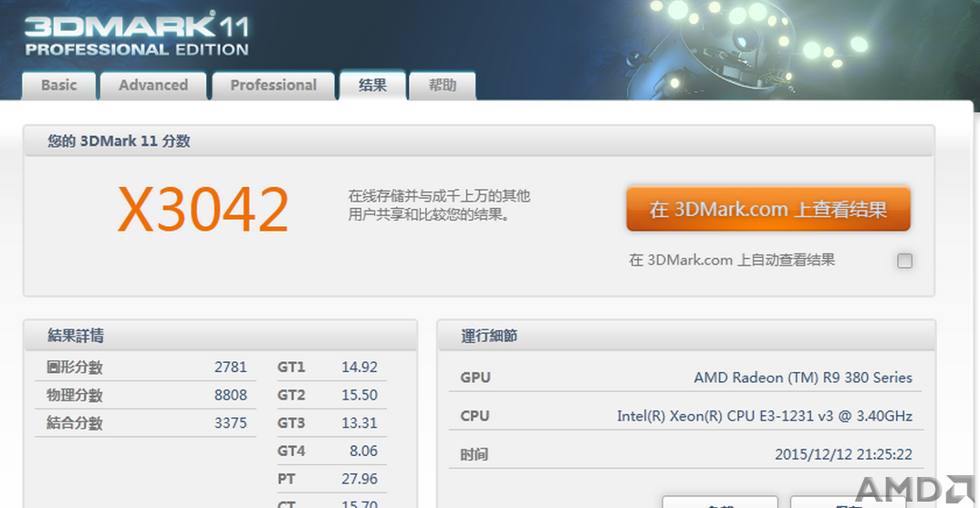This screenshot has height=508, width=980.
Task: Select the Professional tab
Action: (x=274, y=86)
